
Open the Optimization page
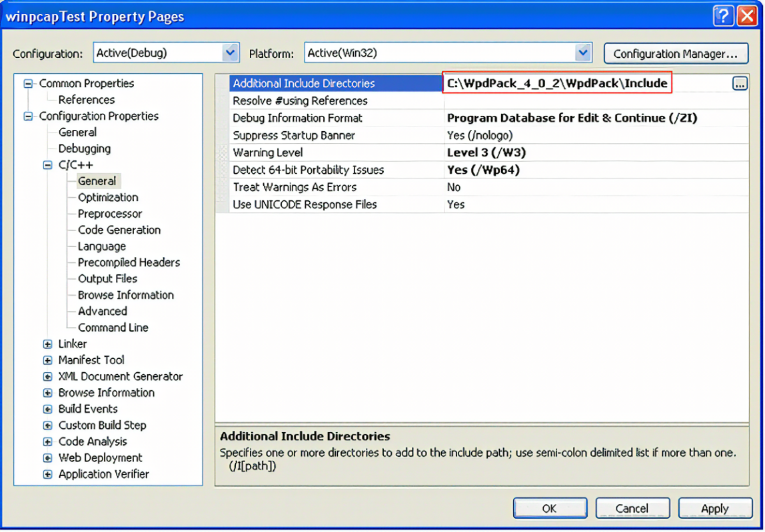coord(108,198)
